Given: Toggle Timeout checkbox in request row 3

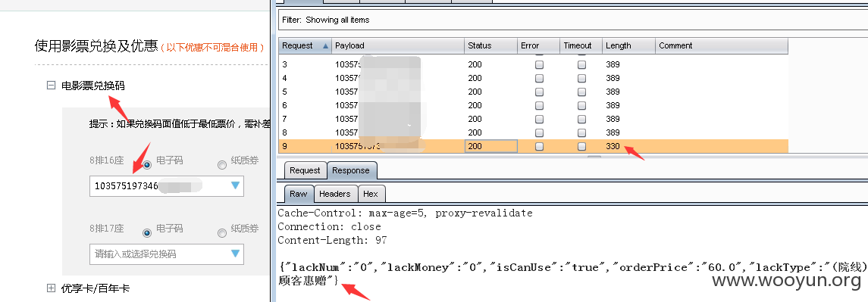Looking at the screenshot, I should pos(581,65).
